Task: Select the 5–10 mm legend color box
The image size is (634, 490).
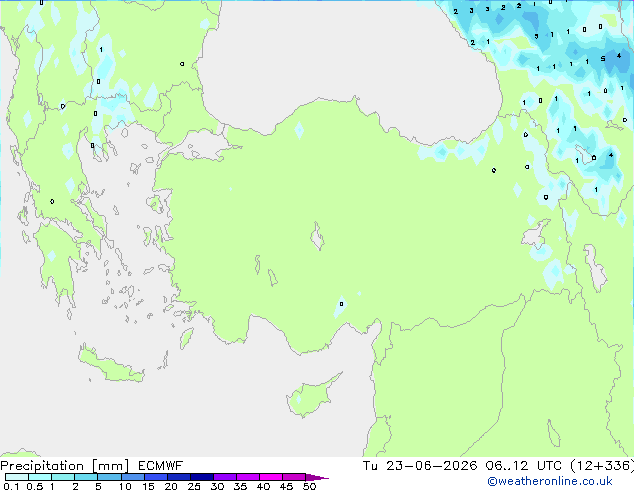Action: coord(109,477)
